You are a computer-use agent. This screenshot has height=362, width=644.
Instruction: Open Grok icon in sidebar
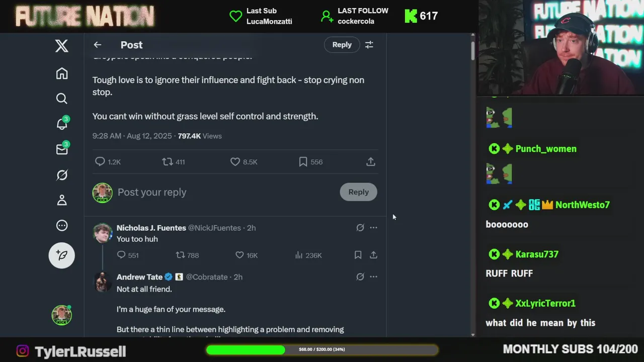click(x=62, y=175)
